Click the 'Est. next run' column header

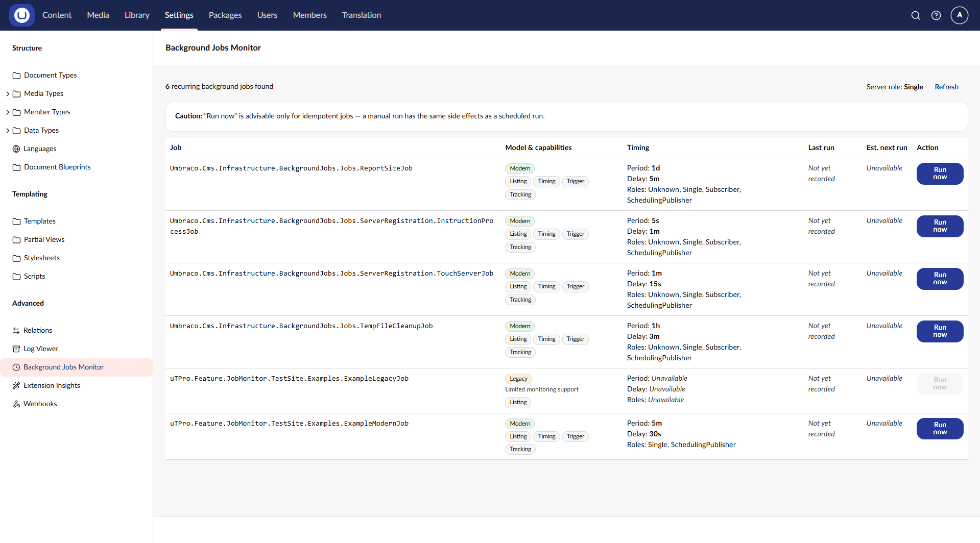click(x=887, y=147)
